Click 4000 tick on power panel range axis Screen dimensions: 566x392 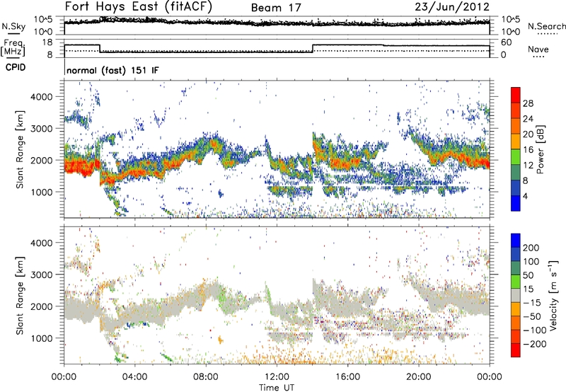(x=41, y=97)
